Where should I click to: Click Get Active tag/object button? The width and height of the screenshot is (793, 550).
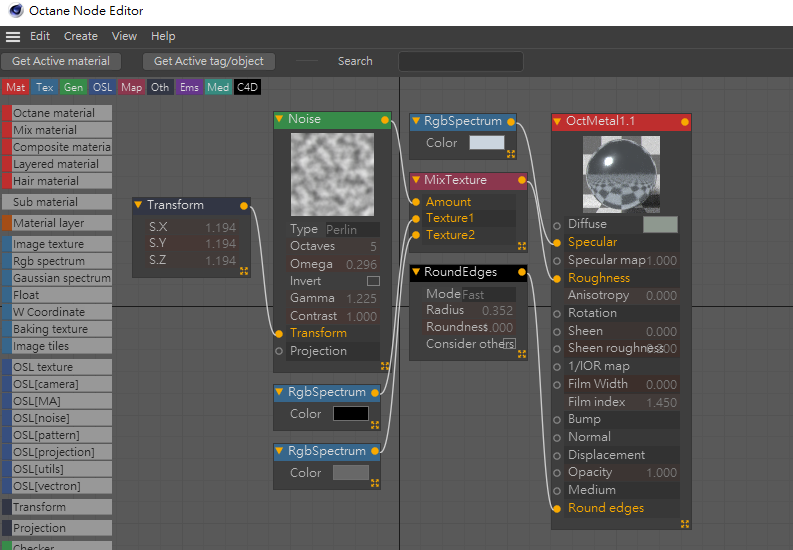(x=209, y=61)
